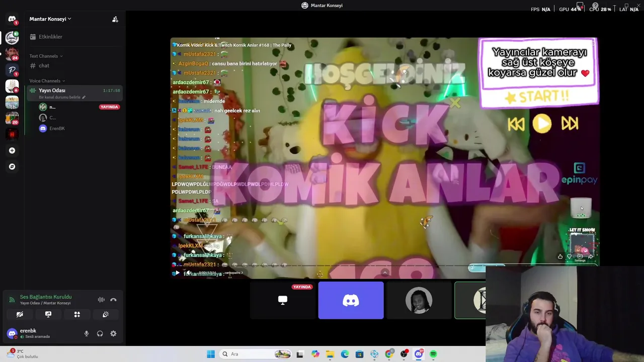The height and width of the screenshot is (362, 644).
Task: Open the server with the 24 badge
Action: point(12,53)
